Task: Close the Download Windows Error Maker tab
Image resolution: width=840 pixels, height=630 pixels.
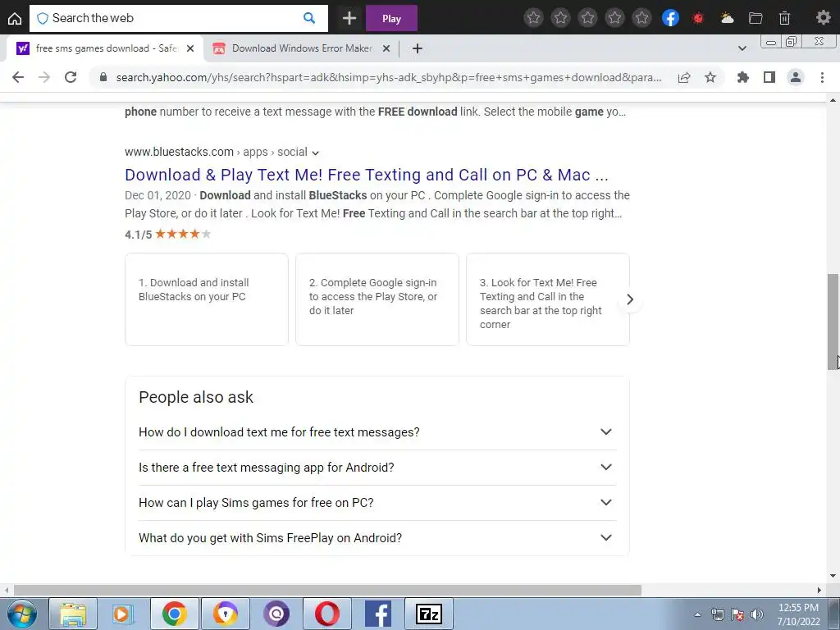Action: (386, 48)
